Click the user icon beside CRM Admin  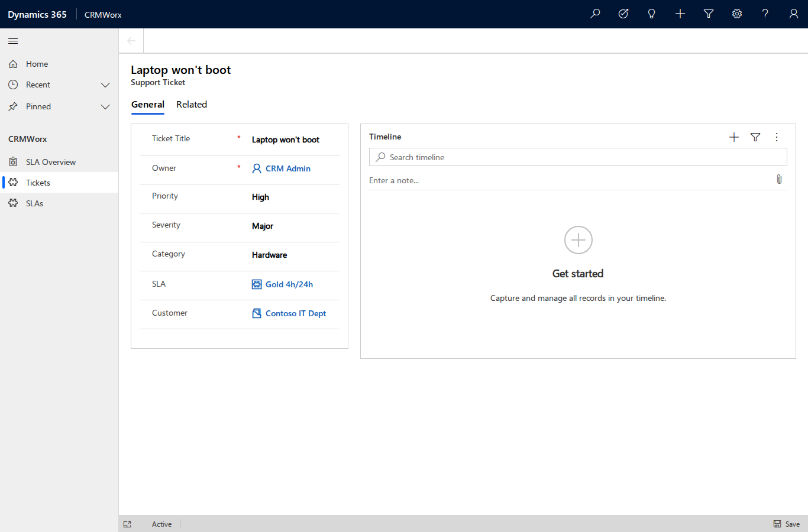tap(257, 168)
